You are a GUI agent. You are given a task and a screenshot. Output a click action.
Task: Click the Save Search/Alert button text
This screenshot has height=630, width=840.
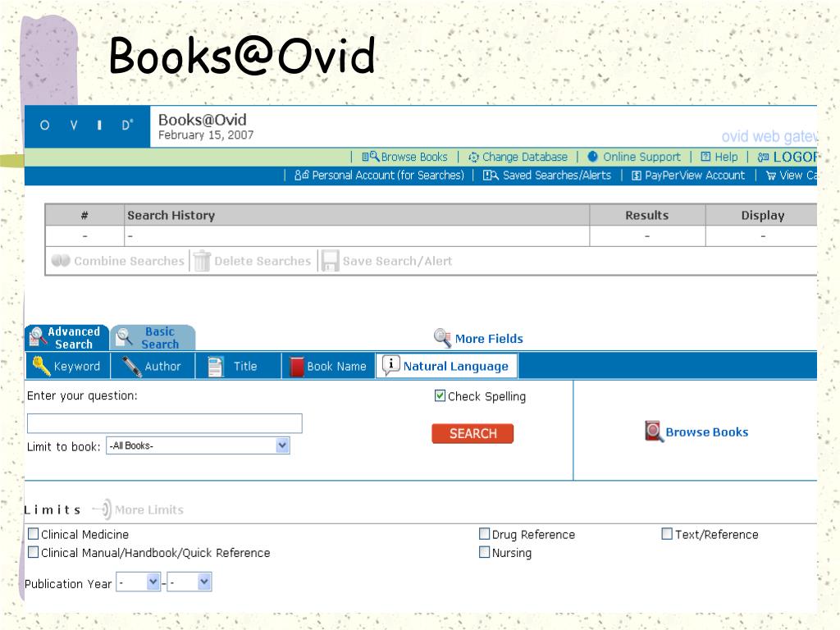coord(397,261)
